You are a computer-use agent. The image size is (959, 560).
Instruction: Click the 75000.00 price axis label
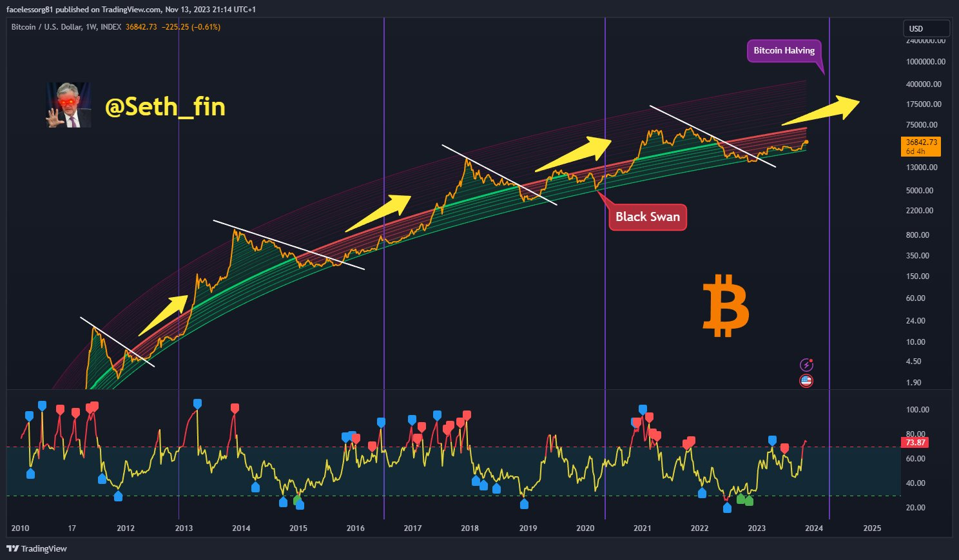pyautogui.click(x=922, y=125)
